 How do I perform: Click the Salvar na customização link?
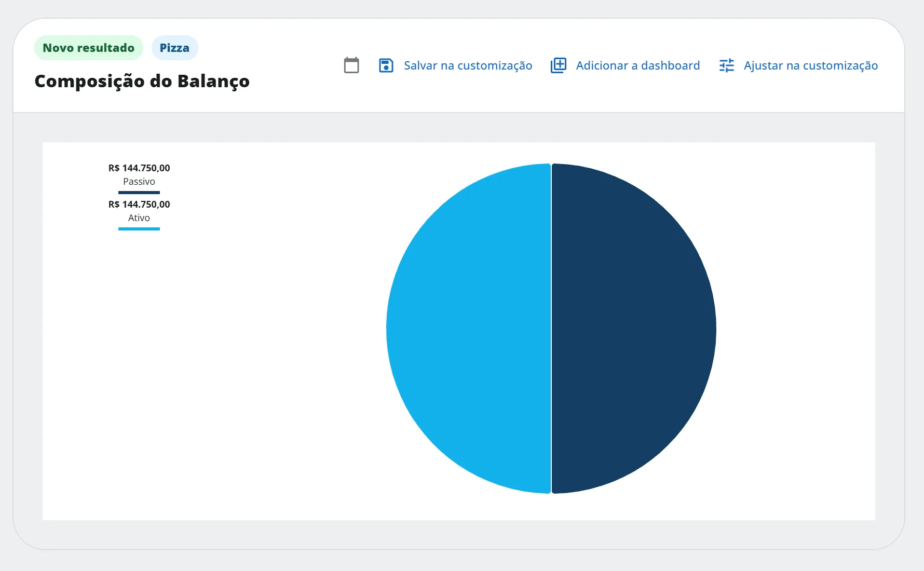point(468,65)
